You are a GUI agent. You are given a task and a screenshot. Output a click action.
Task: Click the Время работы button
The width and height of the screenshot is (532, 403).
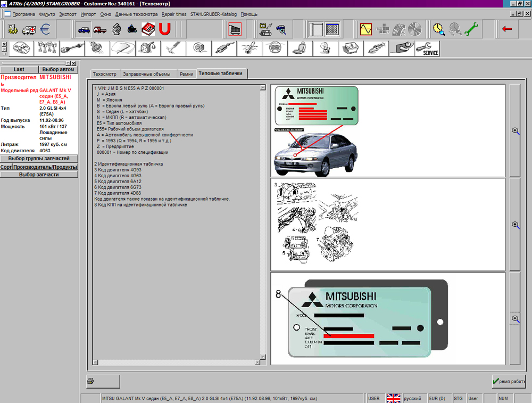point(509,381)
